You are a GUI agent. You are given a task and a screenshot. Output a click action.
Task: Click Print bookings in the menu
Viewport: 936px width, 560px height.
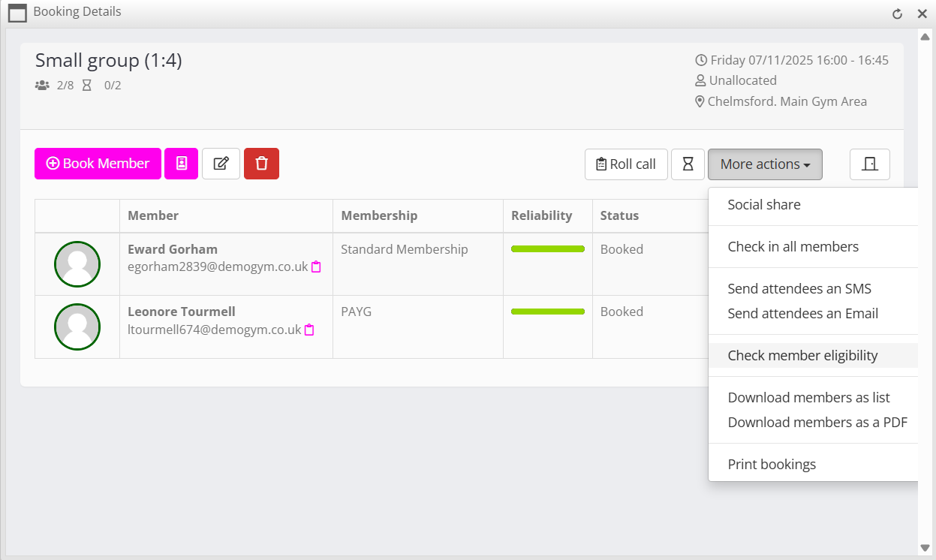(x=772, y=465)
